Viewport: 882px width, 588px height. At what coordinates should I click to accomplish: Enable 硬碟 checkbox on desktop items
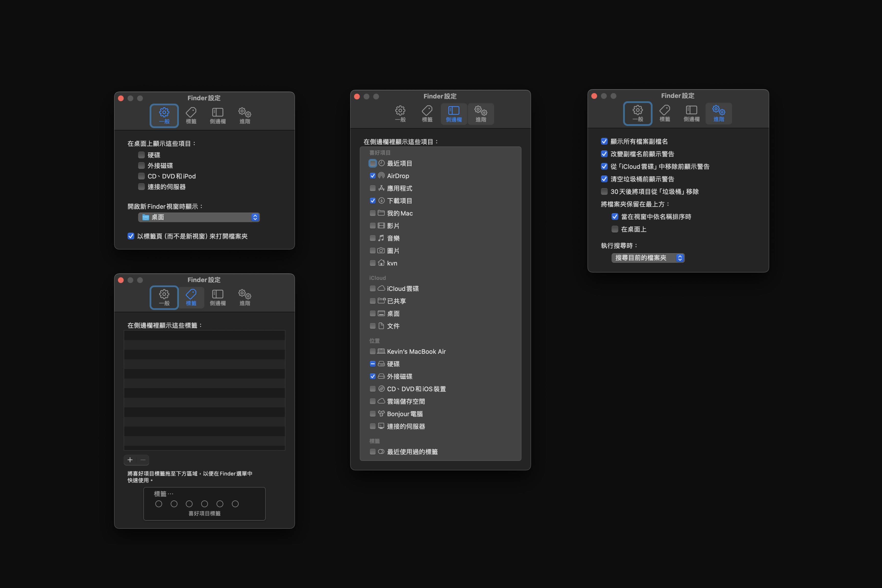[x=141, y=155]
